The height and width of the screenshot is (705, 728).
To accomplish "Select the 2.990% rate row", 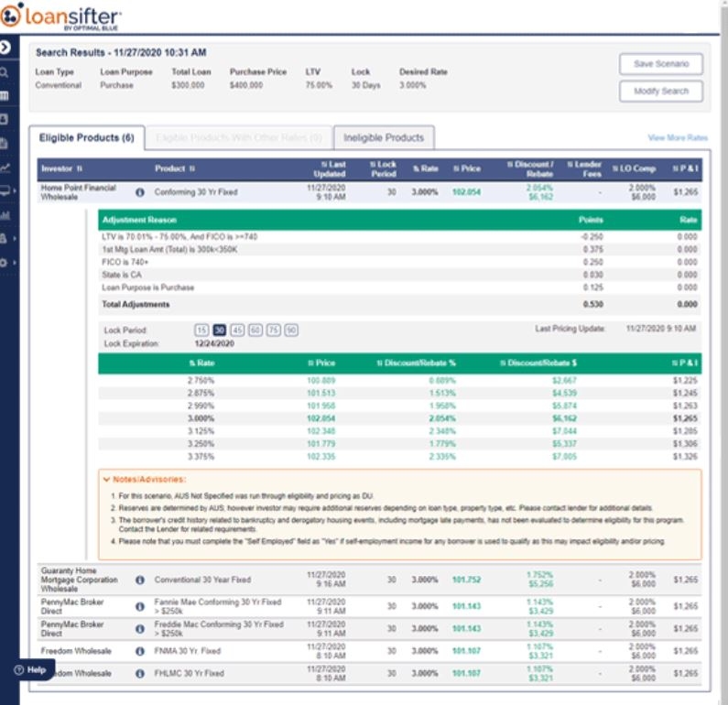I will 400,406.
